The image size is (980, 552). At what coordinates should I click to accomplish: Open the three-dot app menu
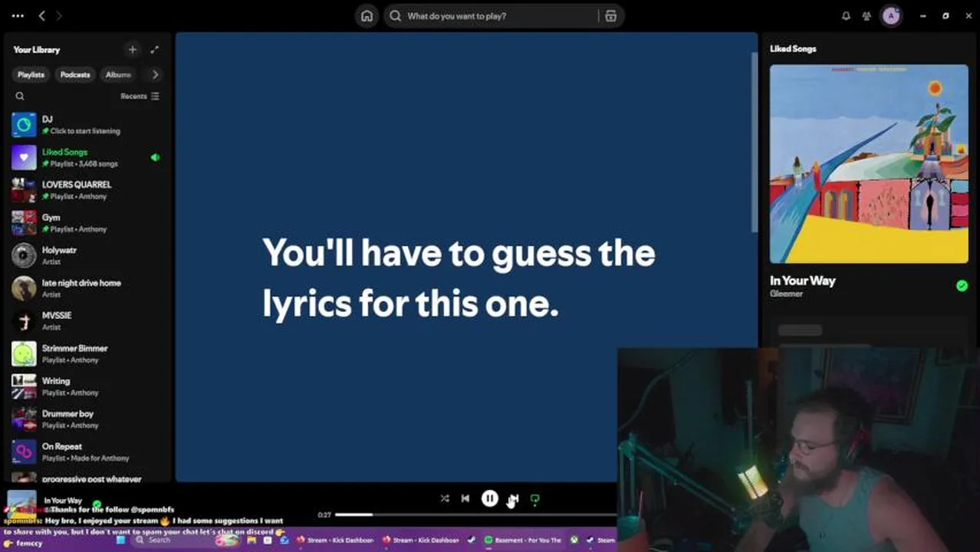coord(18,15)
